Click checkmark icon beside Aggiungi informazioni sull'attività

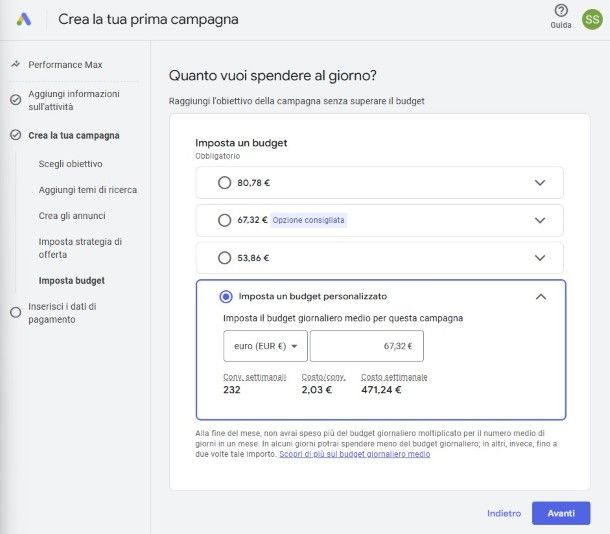(16, 100)
